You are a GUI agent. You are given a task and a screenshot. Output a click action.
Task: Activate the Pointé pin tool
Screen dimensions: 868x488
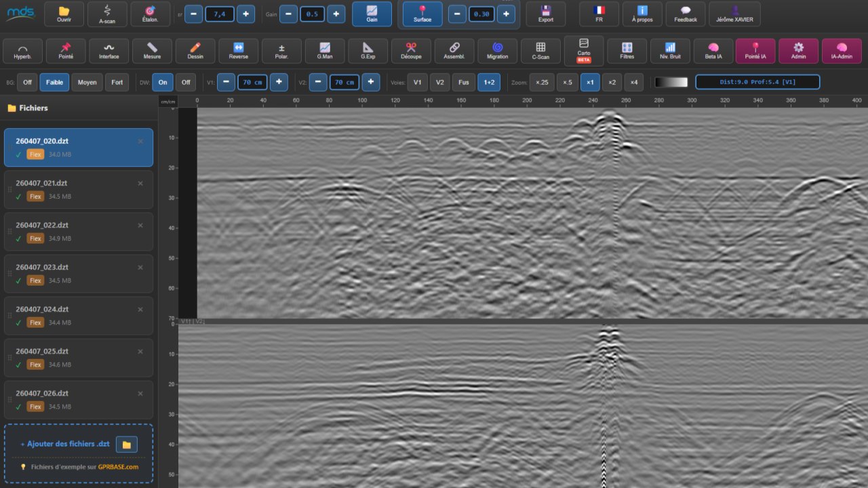pyautogui.click(x=66, y=51)
